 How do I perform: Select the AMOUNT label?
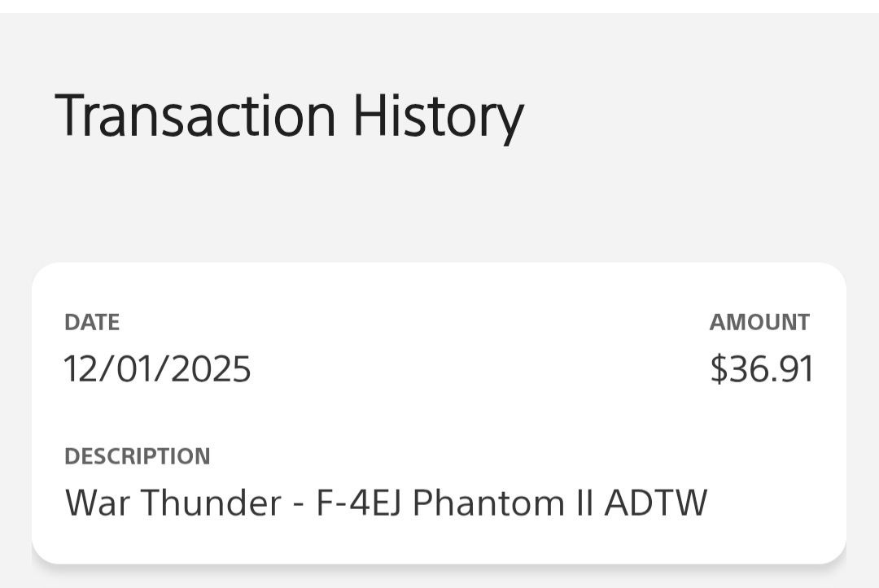(759, 322)
